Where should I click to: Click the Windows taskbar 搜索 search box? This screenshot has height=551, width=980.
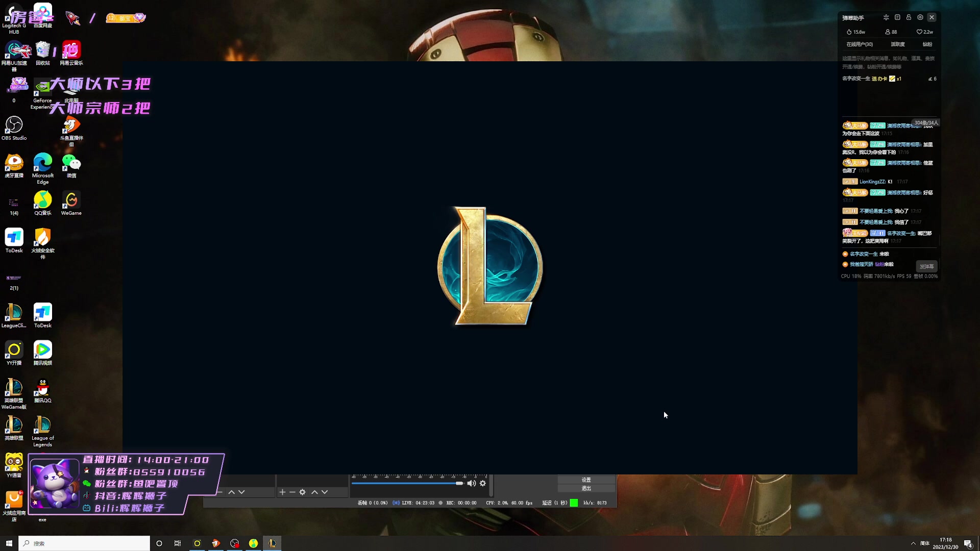click(84, 543)
